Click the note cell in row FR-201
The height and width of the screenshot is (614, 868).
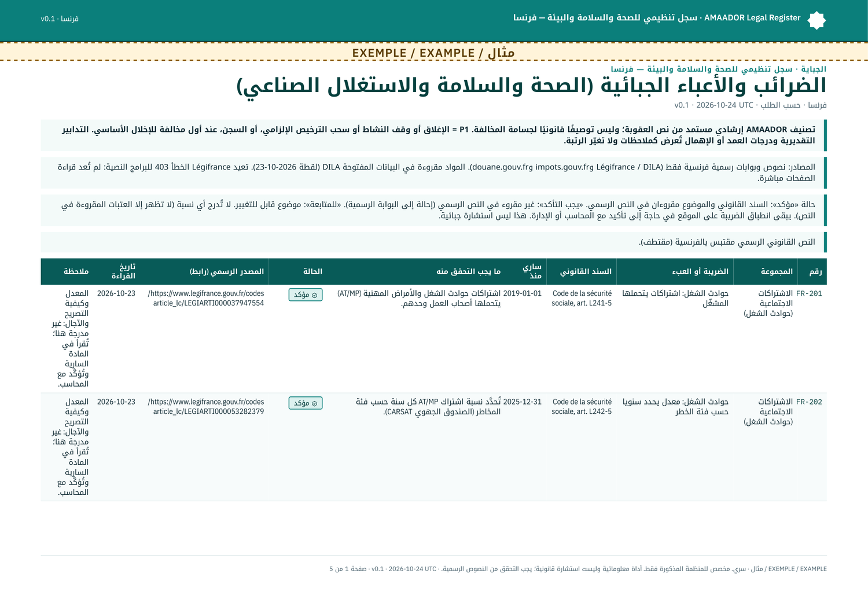[x=70, y=339]
